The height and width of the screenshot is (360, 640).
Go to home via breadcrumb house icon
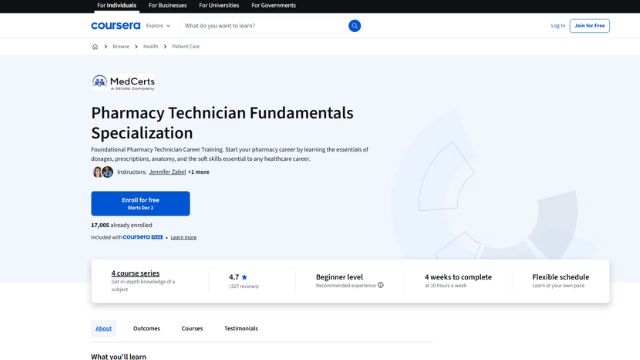(x=95, y=47)
